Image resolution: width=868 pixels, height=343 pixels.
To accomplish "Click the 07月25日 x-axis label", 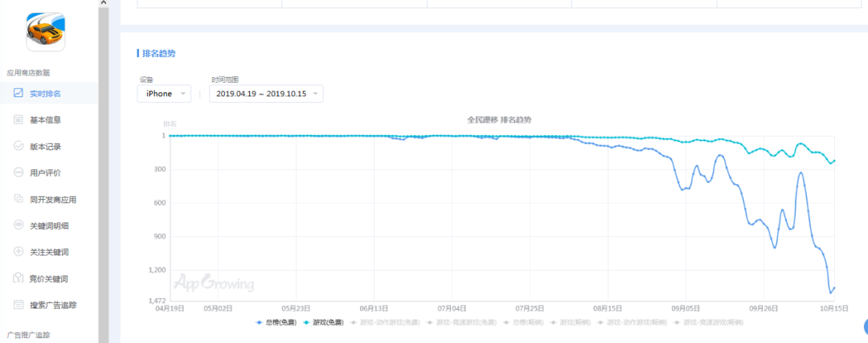I will click(x=530, y=308).
